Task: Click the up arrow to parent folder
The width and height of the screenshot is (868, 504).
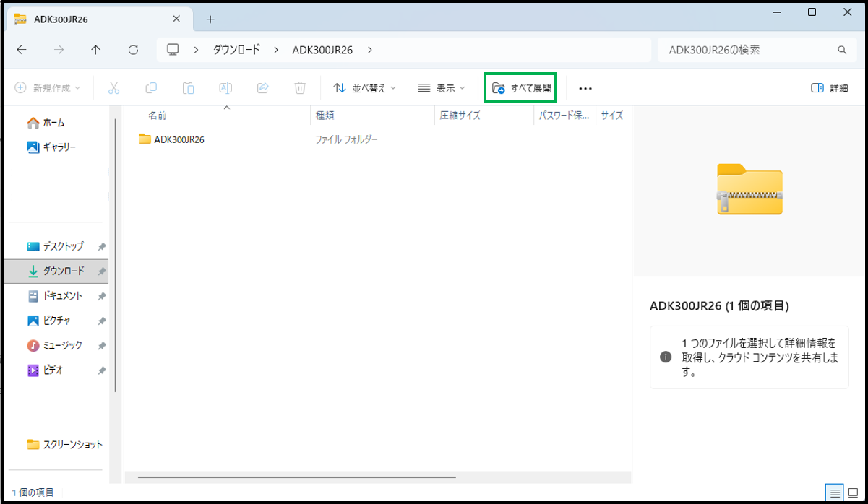Action: tap(96, 50)
